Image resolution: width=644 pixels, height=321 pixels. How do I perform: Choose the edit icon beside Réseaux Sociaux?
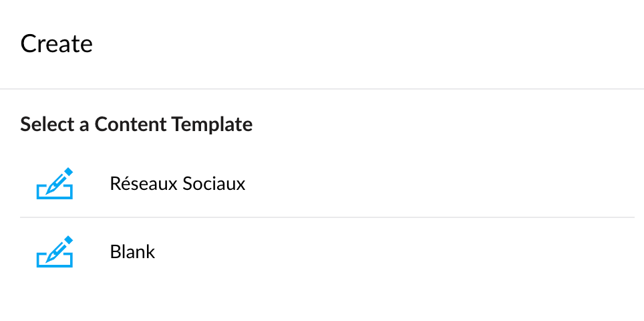click(x=55, y=183)
